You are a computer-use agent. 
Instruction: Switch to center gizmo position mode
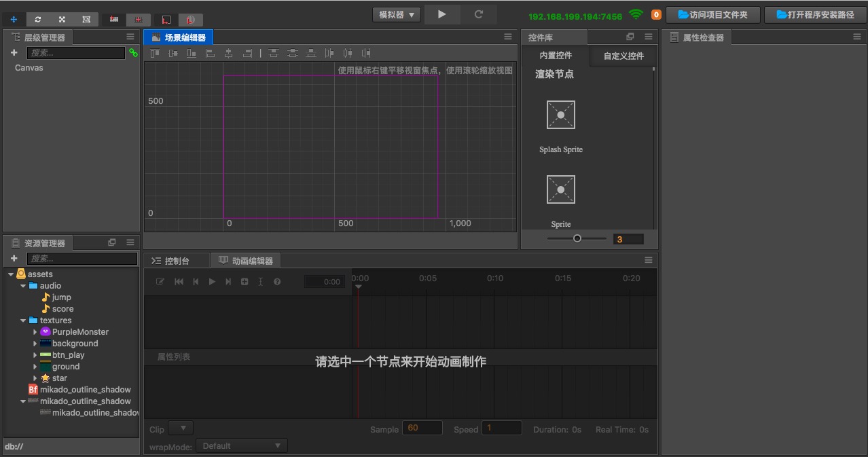[139, 20]
